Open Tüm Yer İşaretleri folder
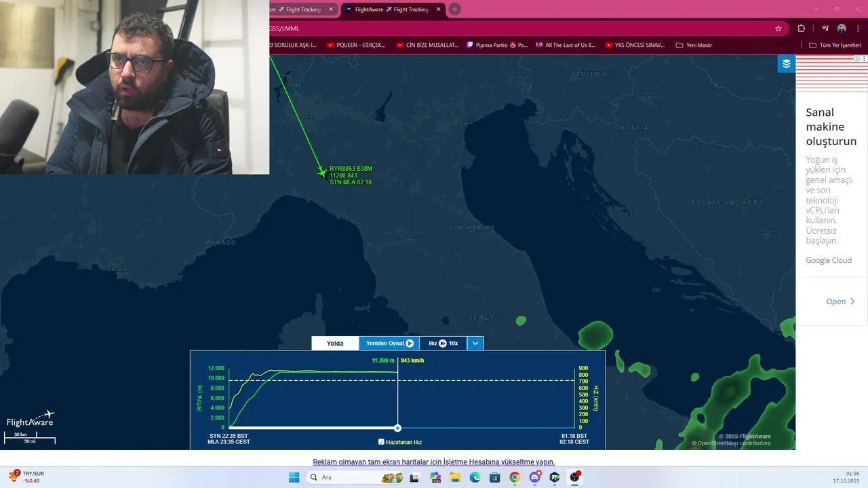The image size is (868, 488). 835,45
